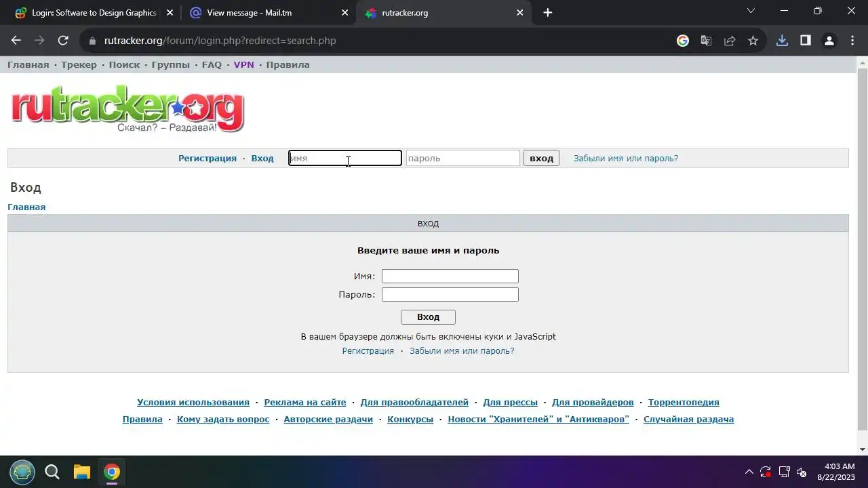This screenshot has height=488, width=868.
Task: Close the rutracker.org tab
Action: click(520, 13)
